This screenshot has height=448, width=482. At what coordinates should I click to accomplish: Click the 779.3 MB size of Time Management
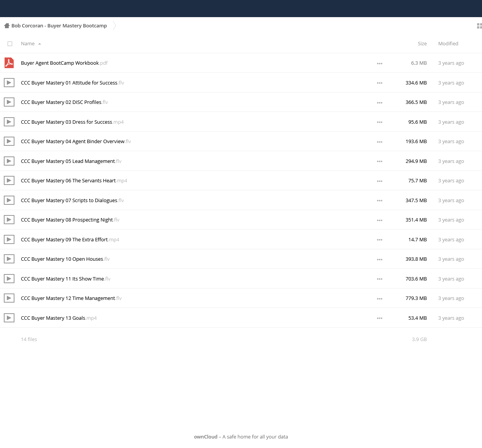coord(416,298)
